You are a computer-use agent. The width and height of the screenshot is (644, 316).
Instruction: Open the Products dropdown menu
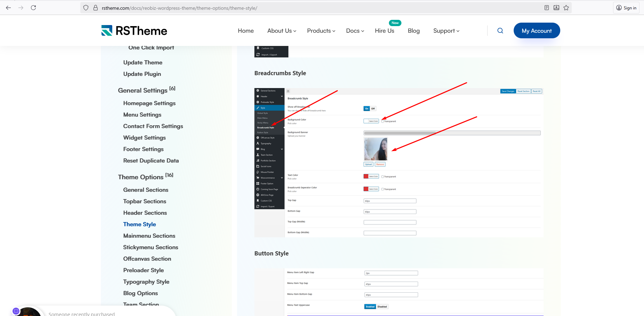coord(321,31)
